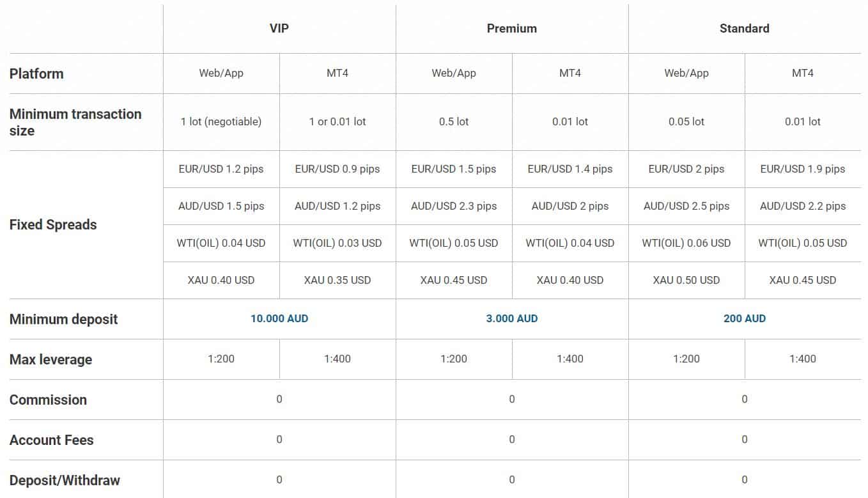Click the '1 or 0.01 lot' cell
The image size is (868, 498).
pos(337,121)
